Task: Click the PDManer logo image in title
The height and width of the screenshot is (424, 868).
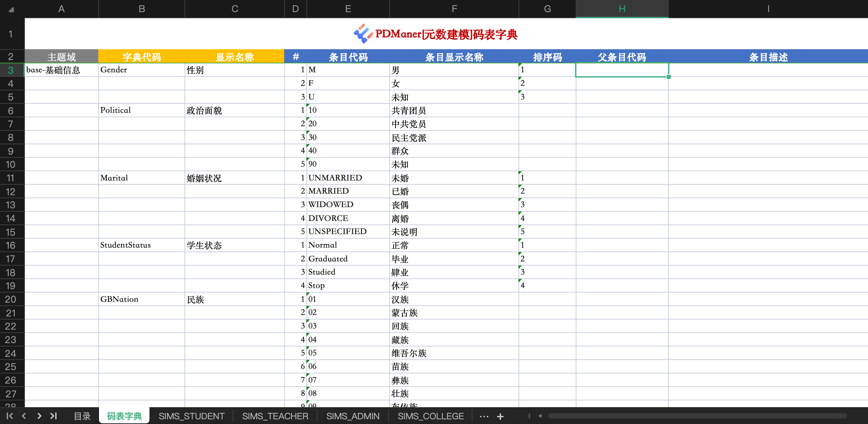Action: tap(363, 33)
